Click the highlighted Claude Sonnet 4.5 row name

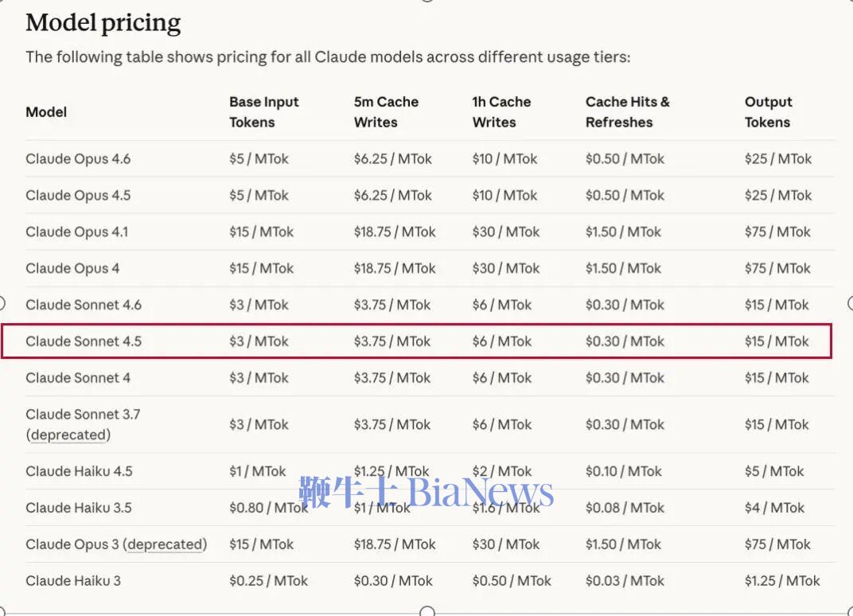(x=84, y=341)
